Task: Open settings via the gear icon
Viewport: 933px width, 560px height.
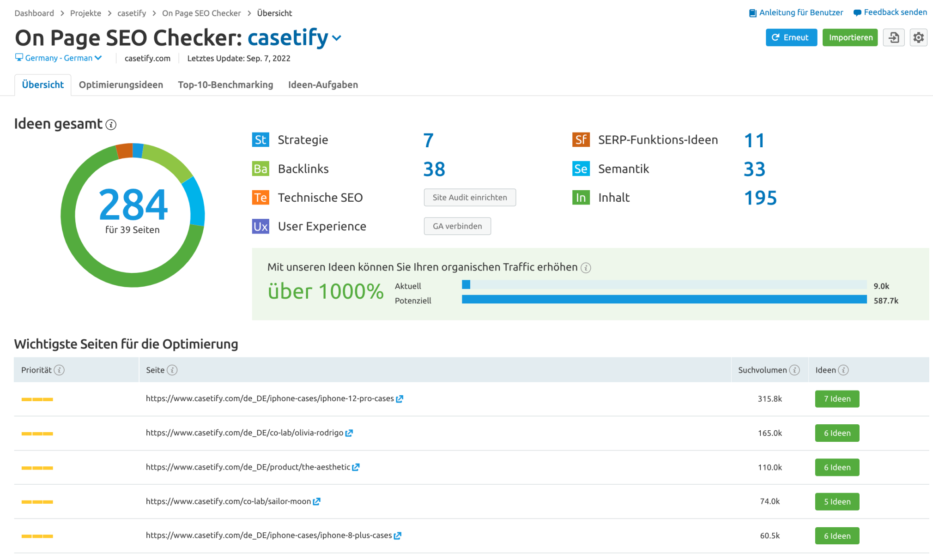Action: point(919,37)
